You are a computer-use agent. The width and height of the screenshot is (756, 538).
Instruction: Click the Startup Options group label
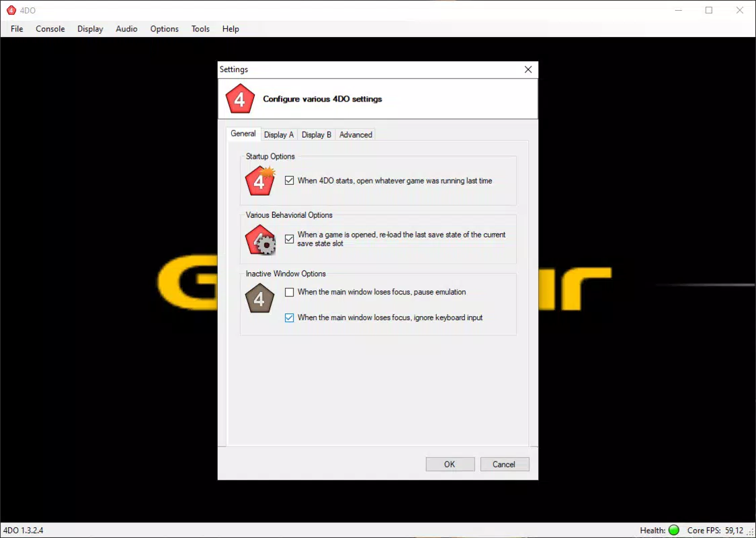tap(270, 156)
